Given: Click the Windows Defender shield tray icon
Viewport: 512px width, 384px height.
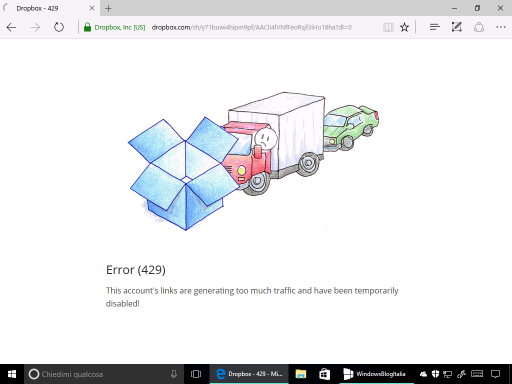Looking at the screenshot, I should click(x=435, y=374).
